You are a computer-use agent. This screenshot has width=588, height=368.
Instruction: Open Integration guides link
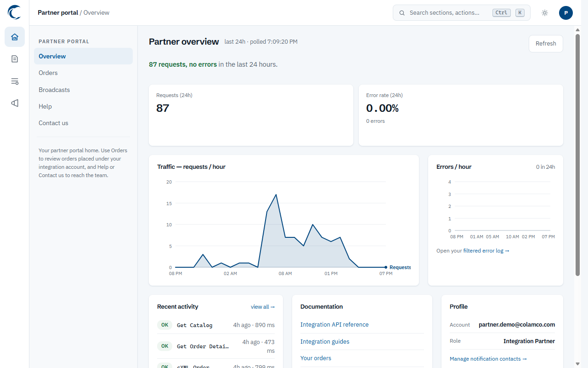tap(325, 342)
